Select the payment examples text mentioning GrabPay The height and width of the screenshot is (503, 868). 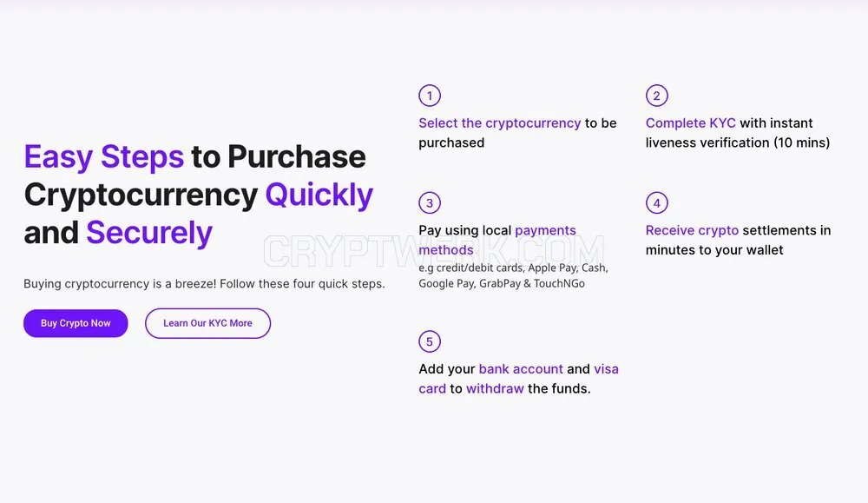(513, 275)
